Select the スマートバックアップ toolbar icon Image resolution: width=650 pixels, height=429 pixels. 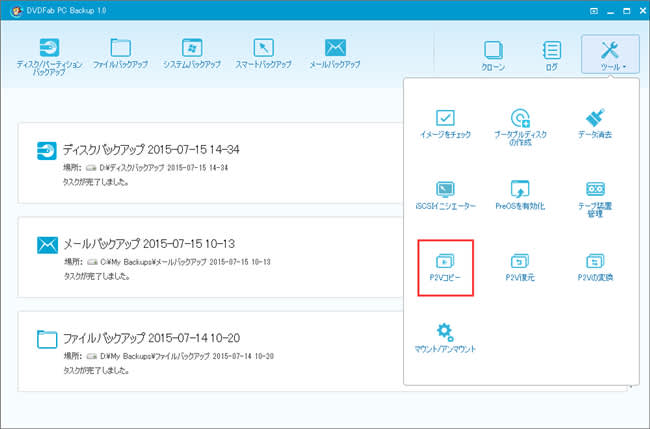(263, 53)
